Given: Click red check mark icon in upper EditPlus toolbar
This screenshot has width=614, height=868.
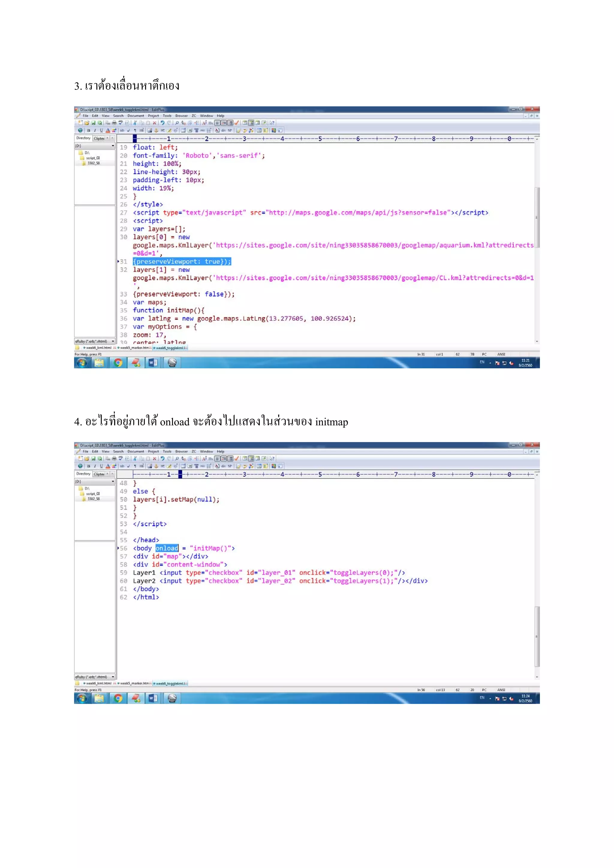Looking at the screenshot, I should click(x=237, y=123).
